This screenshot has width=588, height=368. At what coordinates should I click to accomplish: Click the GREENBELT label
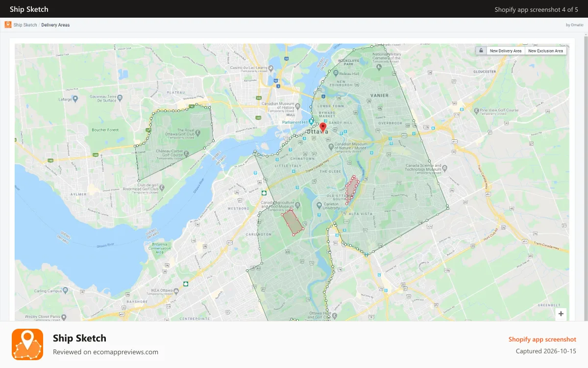pyautogui.click(x=549, y=305)
